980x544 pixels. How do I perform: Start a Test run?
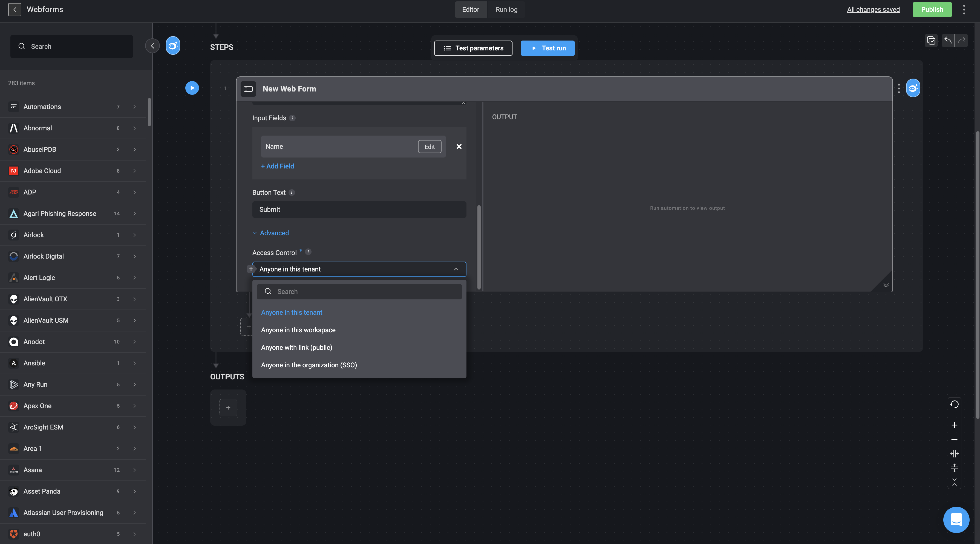(547, 48)
